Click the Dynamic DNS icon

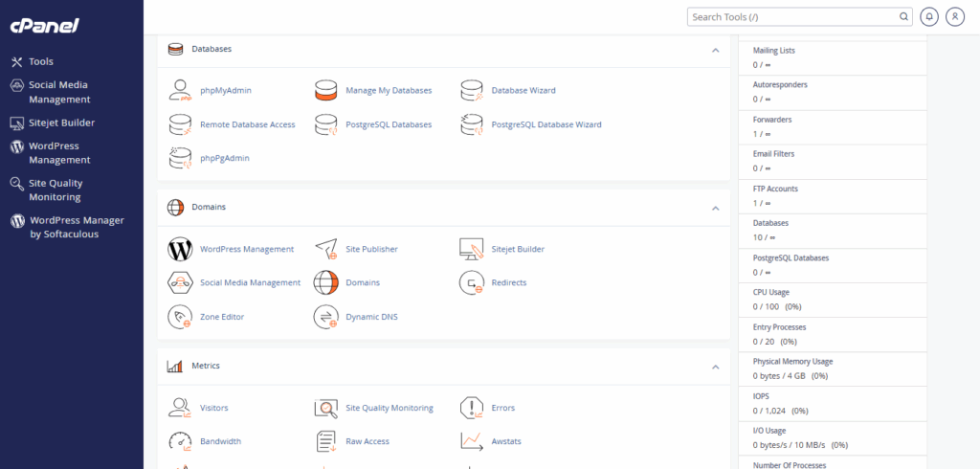pyautogui.click(x=326, y=317)
